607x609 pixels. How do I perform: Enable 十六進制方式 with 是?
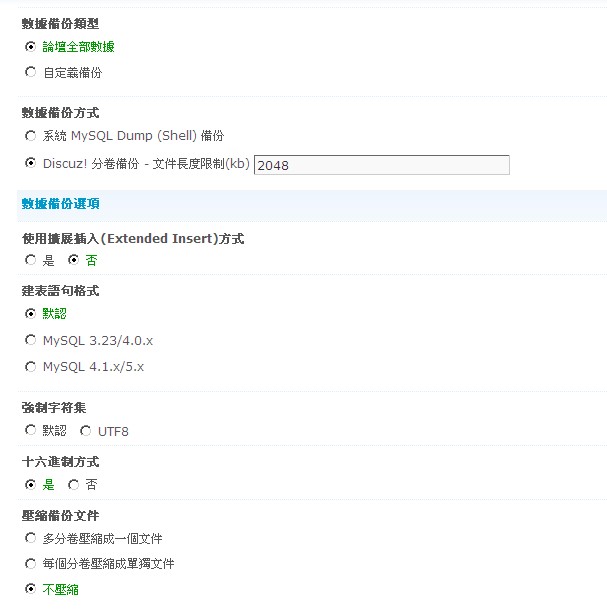pyautogui.click(x=30, y=484)
